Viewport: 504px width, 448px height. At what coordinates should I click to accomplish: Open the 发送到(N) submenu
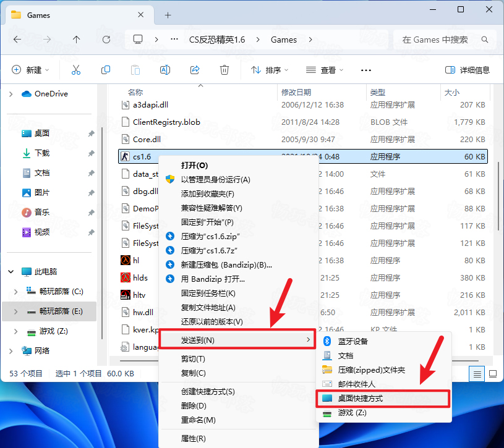coord(237,340)
